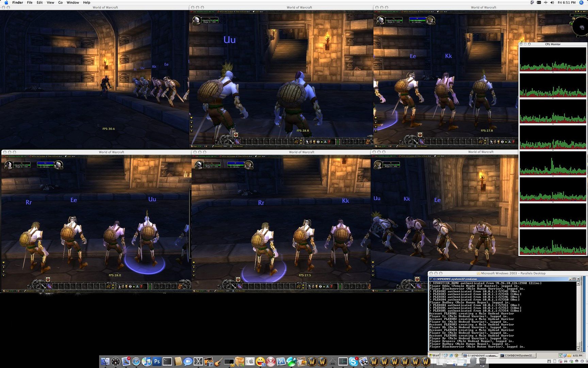This screenshot has width=588, height=368.
Task: Open the X11 app in the Dock
Action: tap(198, 361)
